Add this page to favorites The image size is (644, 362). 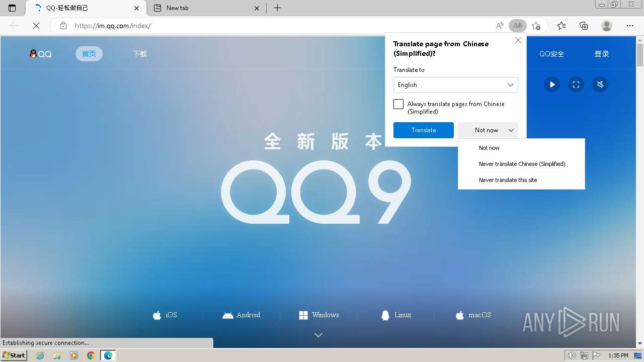click(x=536, y=26)
